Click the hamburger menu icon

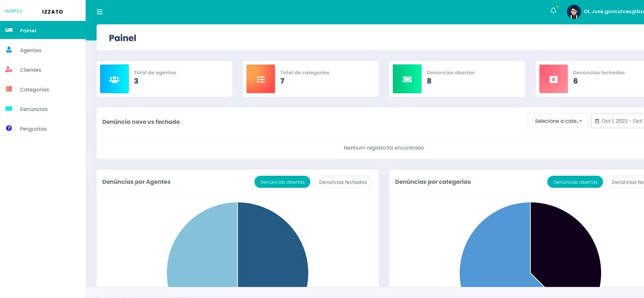click(x=100, y=12)
